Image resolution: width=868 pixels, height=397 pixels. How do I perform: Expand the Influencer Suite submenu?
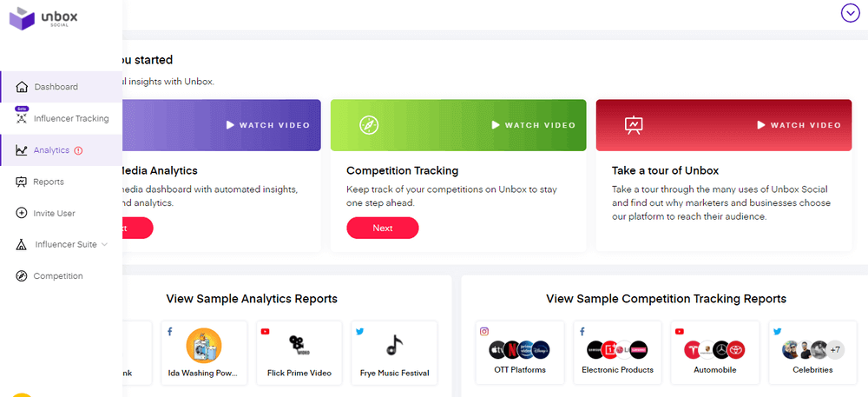pos(104,245)
